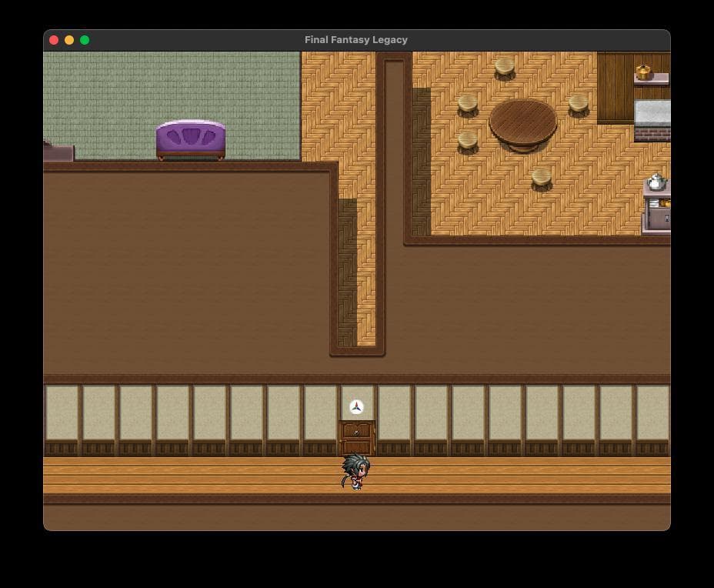This screenshot has width=714, height=588.
Task: Maximize the game window with green button
Action: point(85,40)
